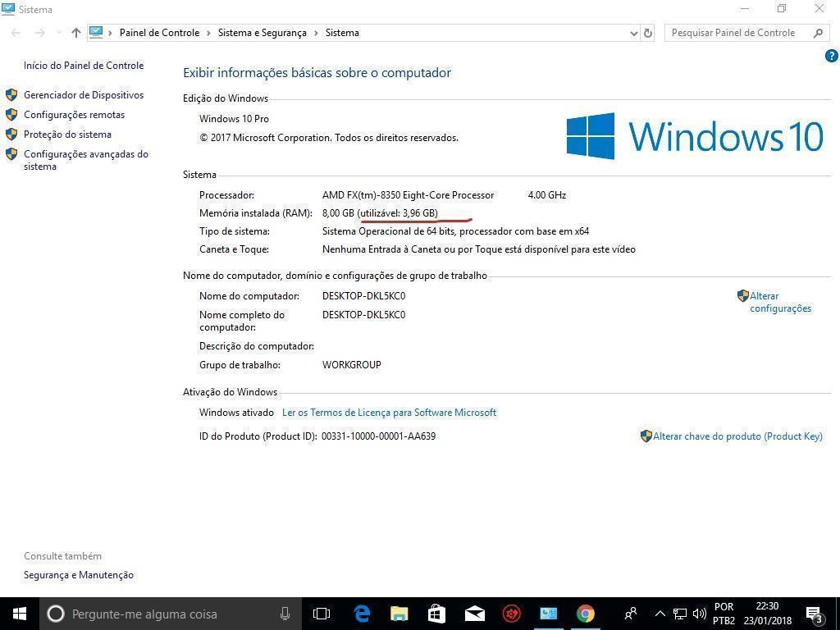
Task: Open the Windows Start menu
Action: tap(20, 614)
